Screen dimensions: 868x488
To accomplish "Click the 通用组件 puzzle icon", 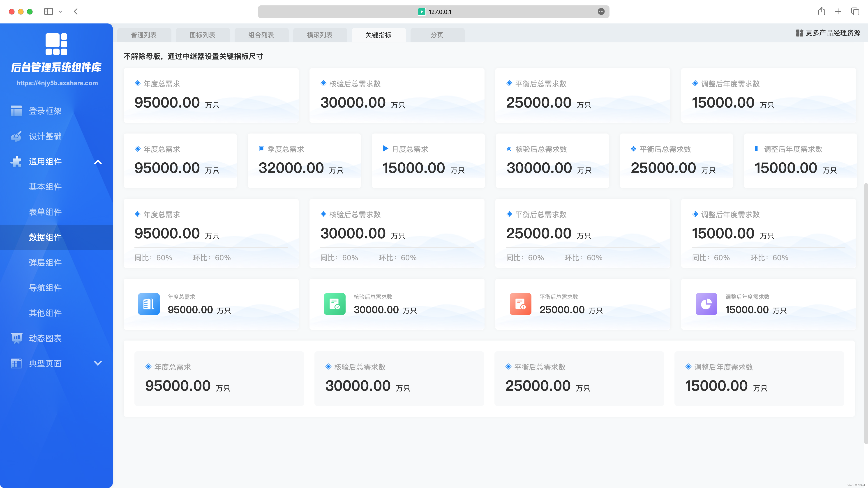I will [16, 161].
